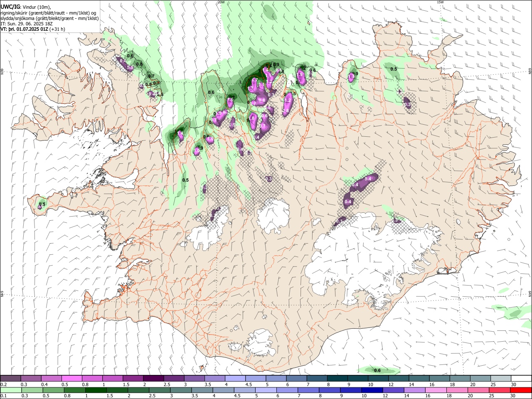532x399 pixels.
Task: Click the top-row legend label '4.5'
Action: [x=249, y=384]
